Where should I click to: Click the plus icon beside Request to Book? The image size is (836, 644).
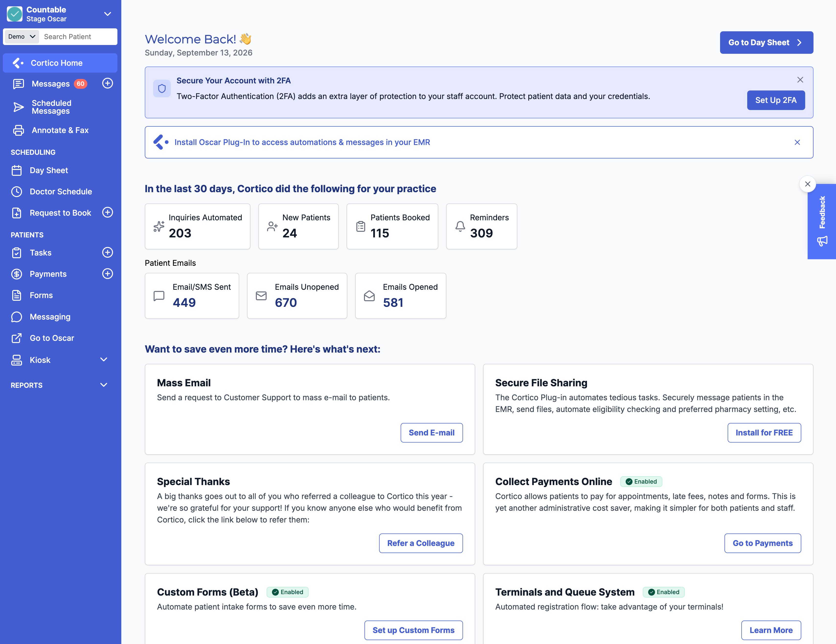(108, 212)
